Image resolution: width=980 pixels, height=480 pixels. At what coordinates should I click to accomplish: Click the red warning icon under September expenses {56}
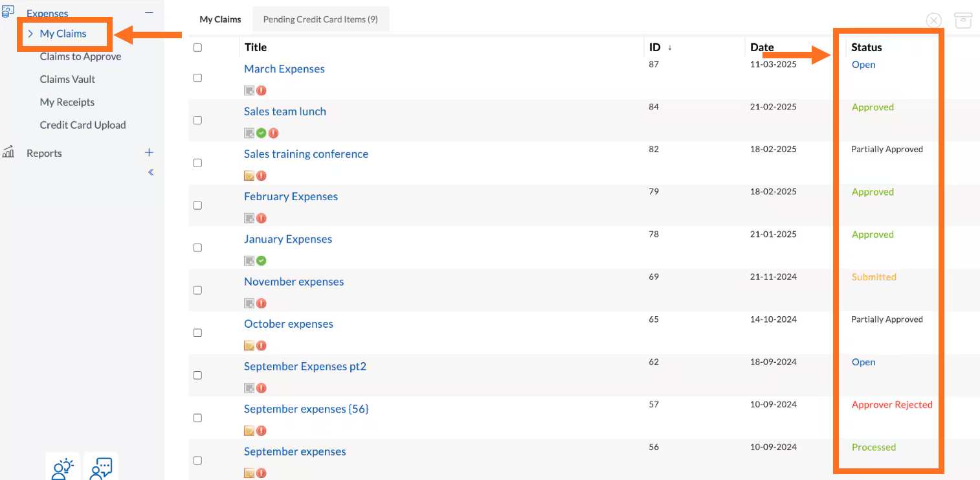(262, 431)
